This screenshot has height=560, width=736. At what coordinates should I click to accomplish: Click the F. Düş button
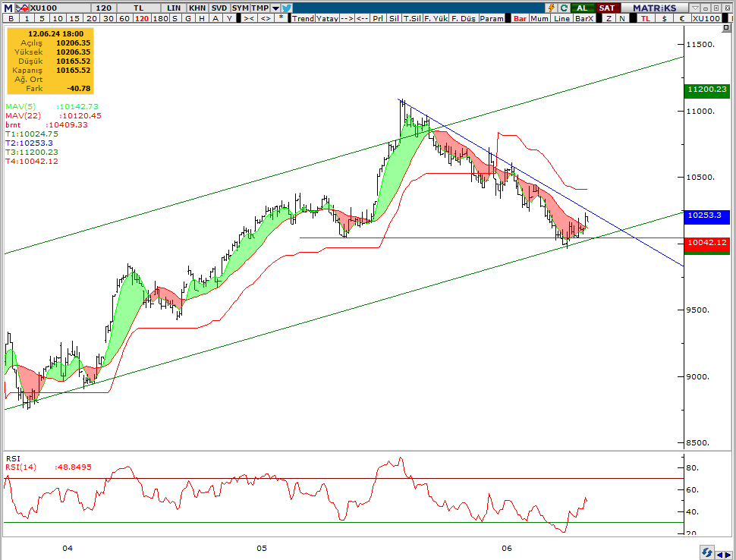464,18
